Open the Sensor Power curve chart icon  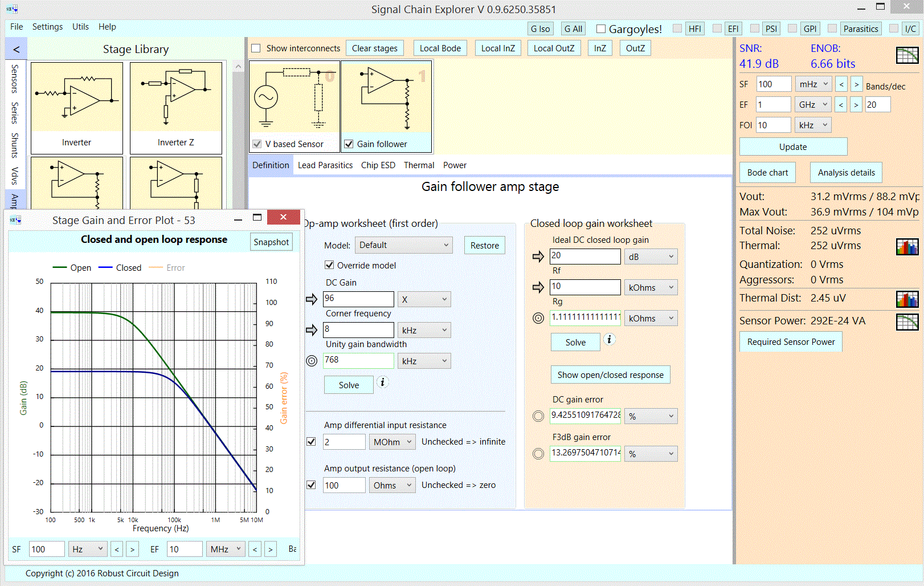click(907, 323)
